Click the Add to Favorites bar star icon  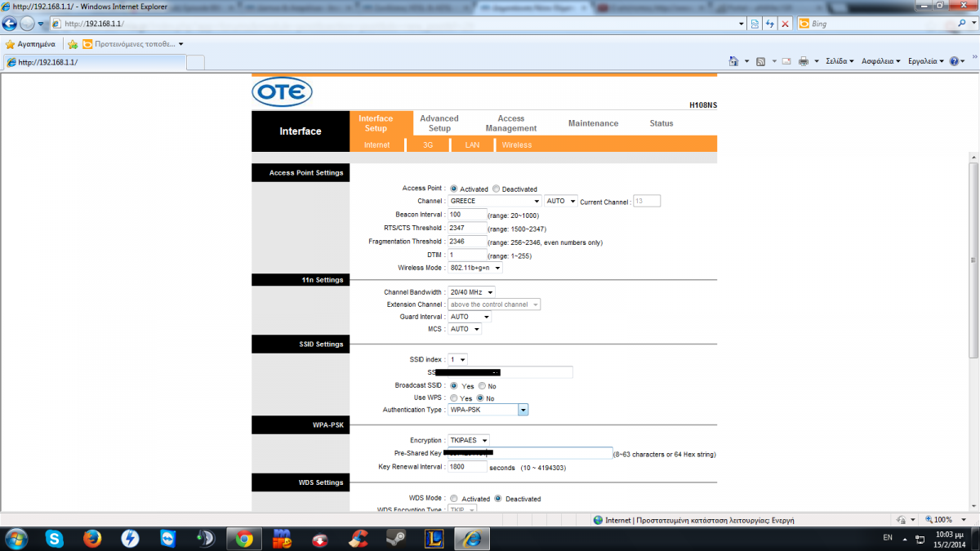pyautogui.click(x=73, y=44)
